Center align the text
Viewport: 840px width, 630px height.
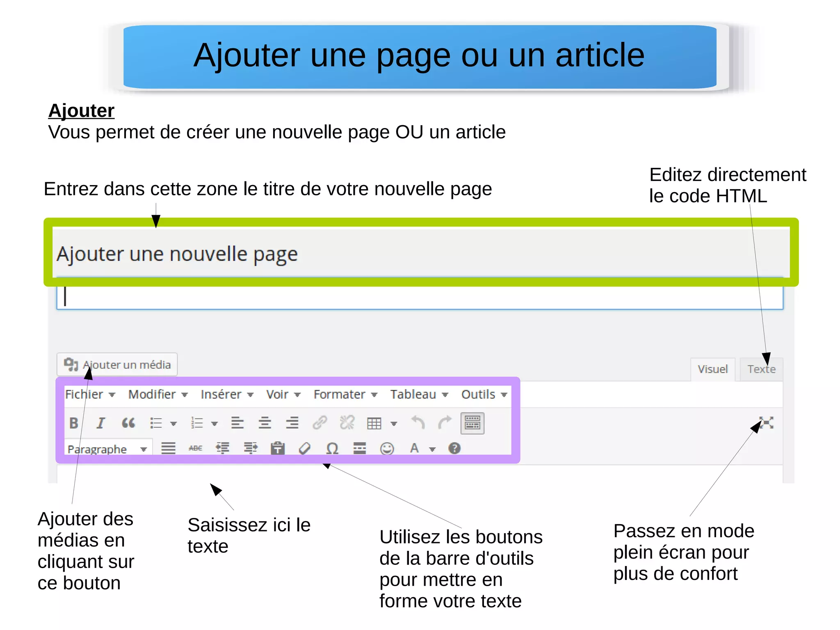265,423
